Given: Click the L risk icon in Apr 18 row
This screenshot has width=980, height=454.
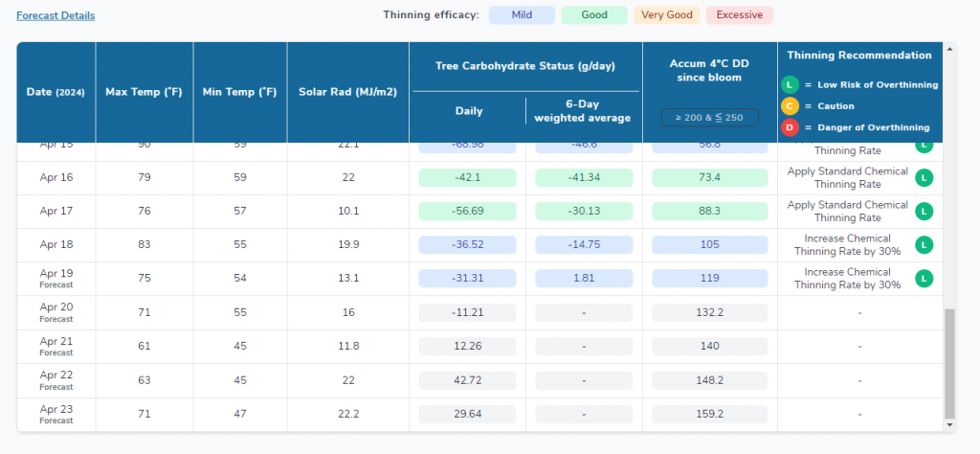Looking at the screenshot, I should point(924,245).
